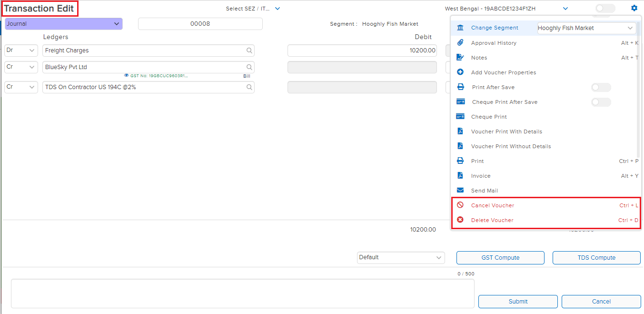
Task: Click the Notes pencil icon
Action: pos(460,58)
